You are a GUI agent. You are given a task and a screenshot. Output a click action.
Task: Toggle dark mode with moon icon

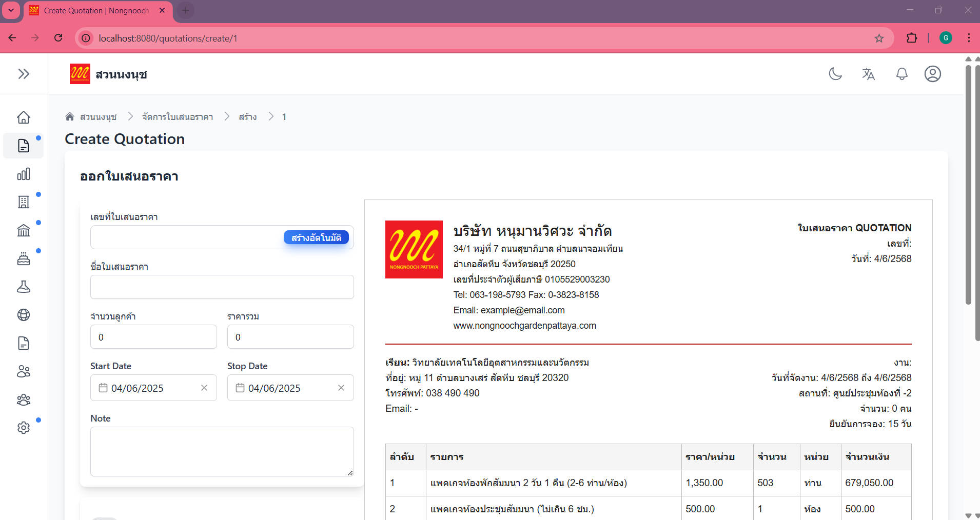pos(835,74)
